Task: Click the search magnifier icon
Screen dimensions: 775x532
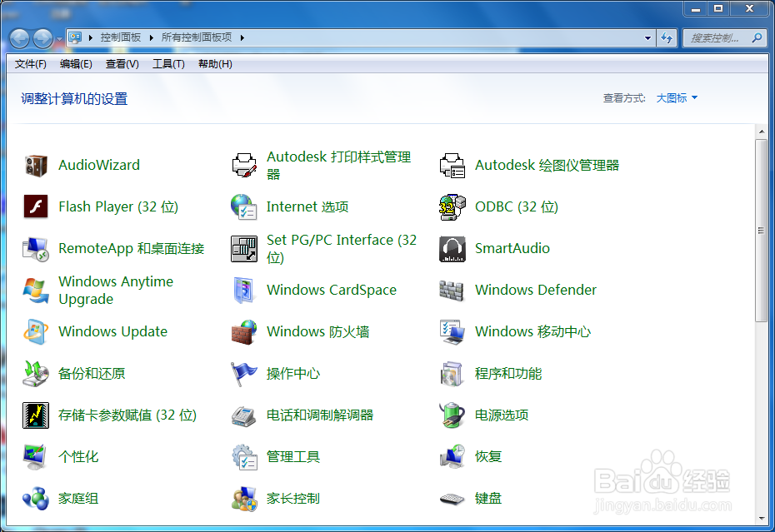Action: [756, 37]
